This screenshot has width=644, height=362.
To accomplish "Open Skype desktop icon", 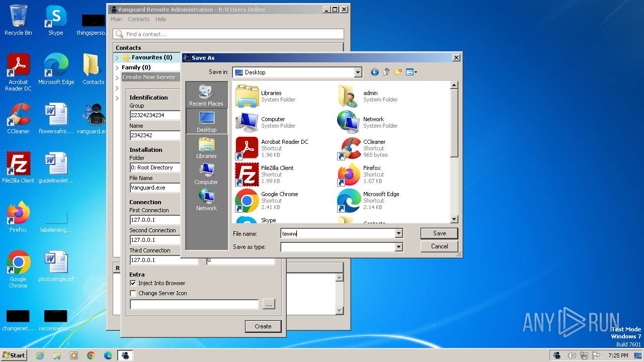I will (55, 20).
